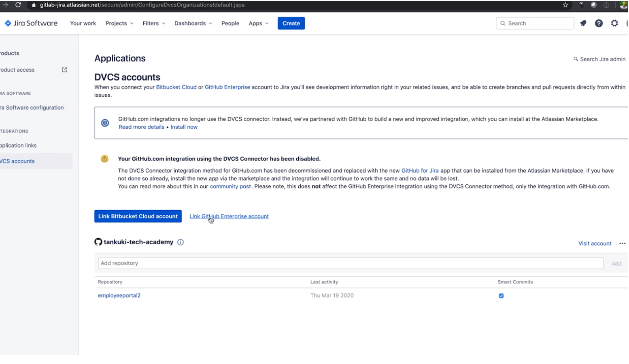Open the Projects dropdown menu

(119, 23)
